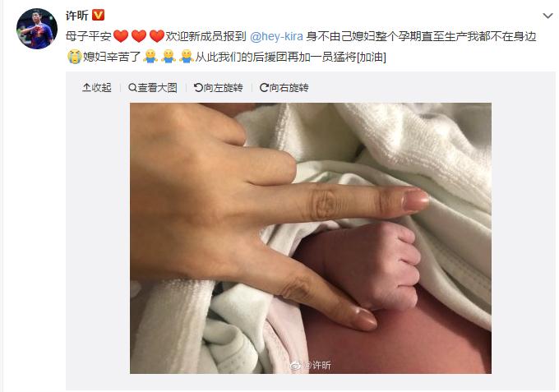Image resolution: width=559 pixels, height=392 pixels.
Task: Click the [加油] text at post end
Action: point(372,57)
